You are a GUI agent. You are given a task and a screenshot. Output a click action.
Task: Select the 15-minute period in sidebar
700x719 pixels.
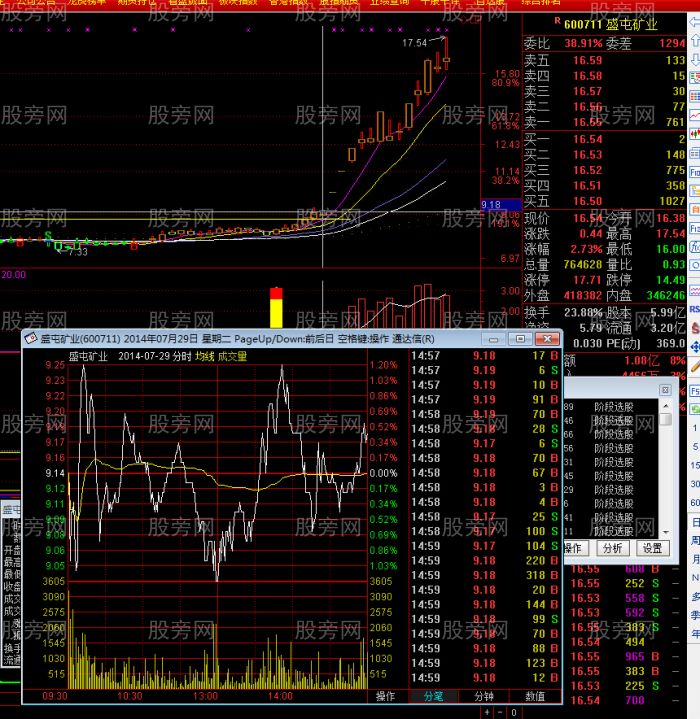pos(695,465)
